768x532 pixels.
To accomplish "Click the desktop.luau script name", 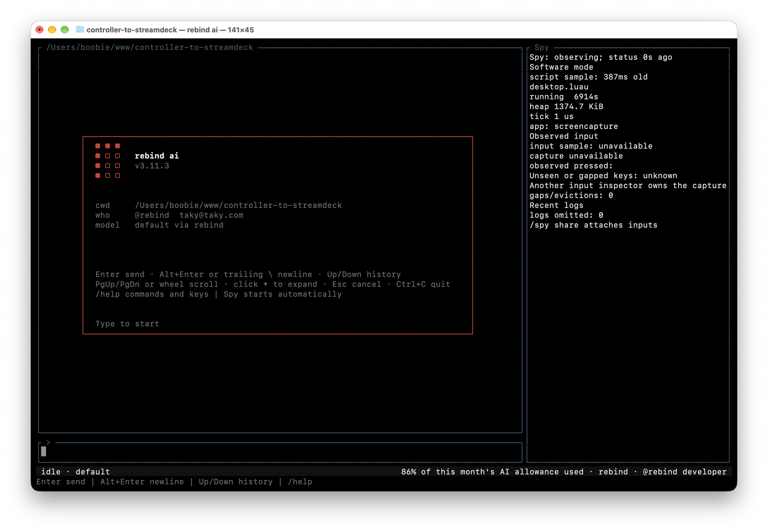I will pos(559,87).
